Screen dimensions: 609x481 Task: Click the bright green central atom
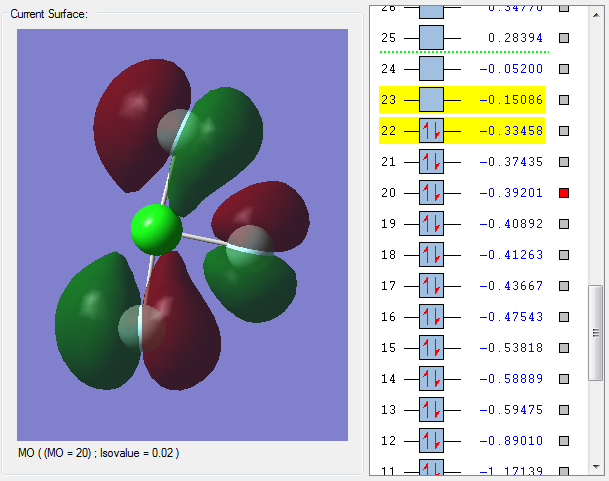pyautogui.click(x=156, y=229)
